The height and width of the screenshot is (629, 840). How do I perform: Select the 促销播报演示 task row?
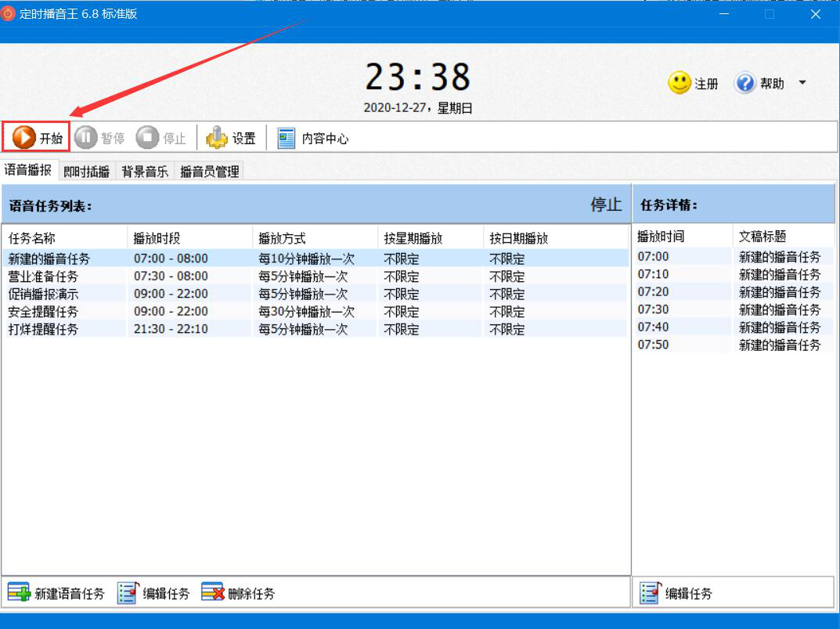315,294
